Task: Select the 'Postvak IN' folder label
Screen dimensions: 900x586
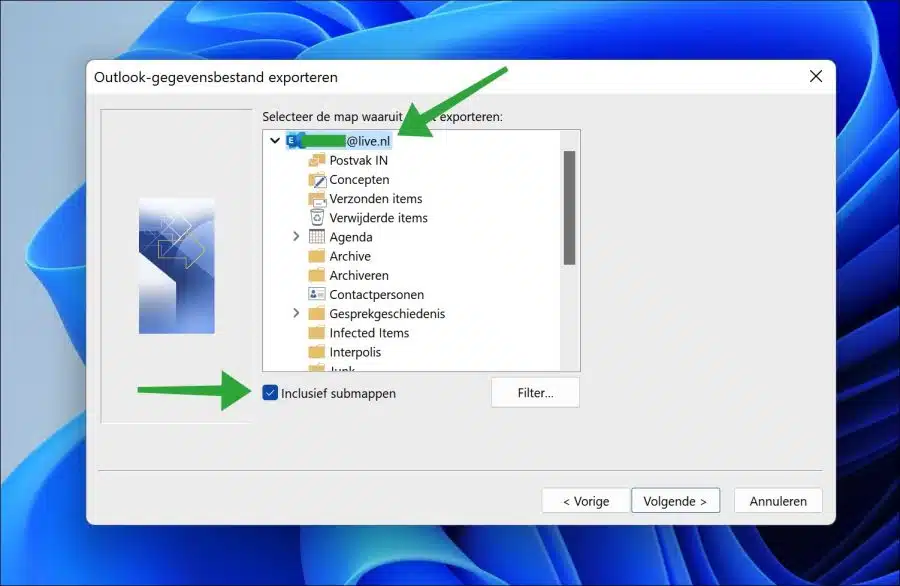Action: click(359, 160)
